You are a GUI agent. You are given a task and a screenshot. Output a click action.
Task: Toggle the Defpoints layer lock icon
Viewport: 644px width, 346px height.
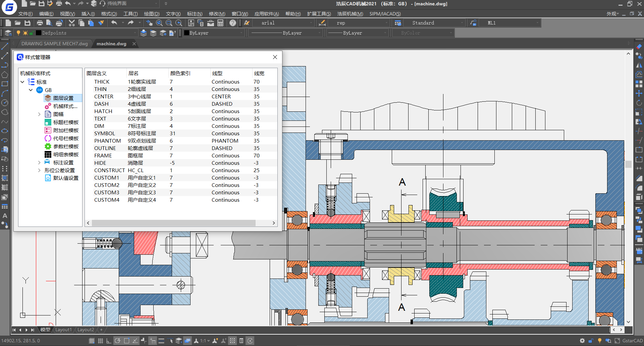point(31,33)
